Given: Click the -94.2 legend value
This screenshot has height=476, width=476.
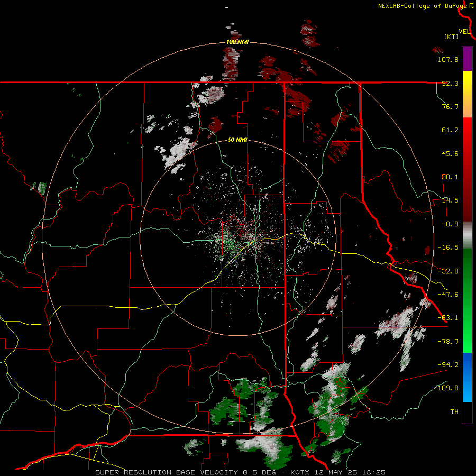Looking at the screenshot, I should (448, 365).
